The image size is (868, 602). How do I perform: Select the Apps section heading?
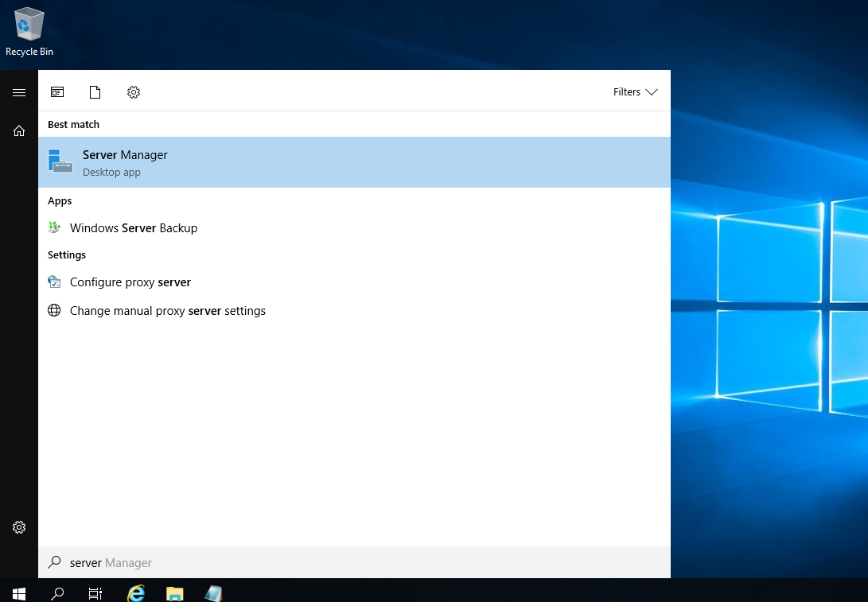[60, 201]
